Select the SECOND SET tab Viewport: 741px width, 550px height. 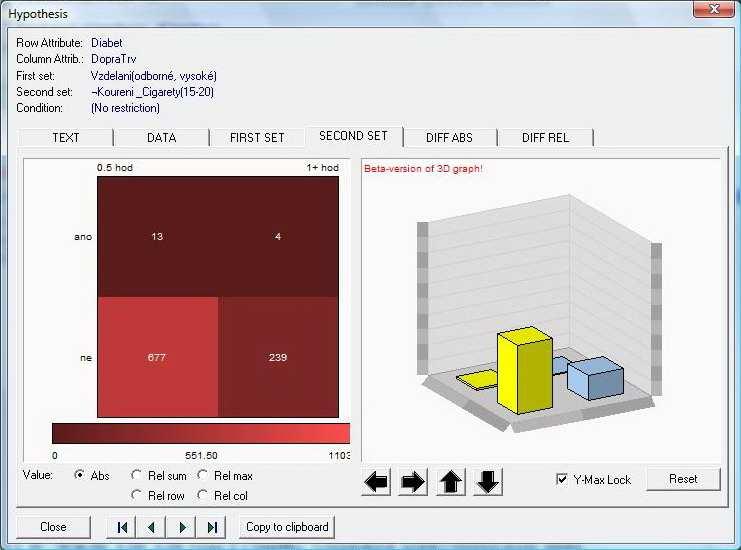(x=353, y=136)
